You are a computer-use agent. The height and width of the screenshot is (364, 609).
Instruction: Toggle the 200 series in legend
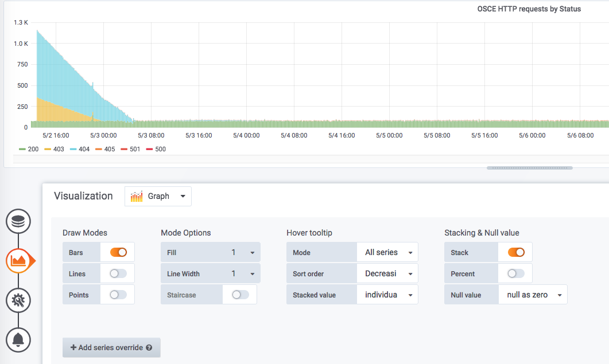pyautogui.click(x=29, y=149)
